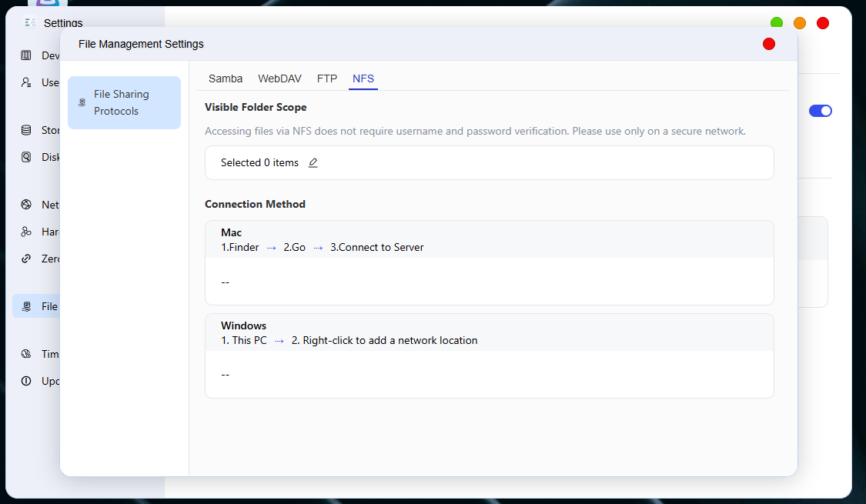This screenshot has height=504, width=866.
Task: Click the File Management Settings title
Action: pos(141,44)
